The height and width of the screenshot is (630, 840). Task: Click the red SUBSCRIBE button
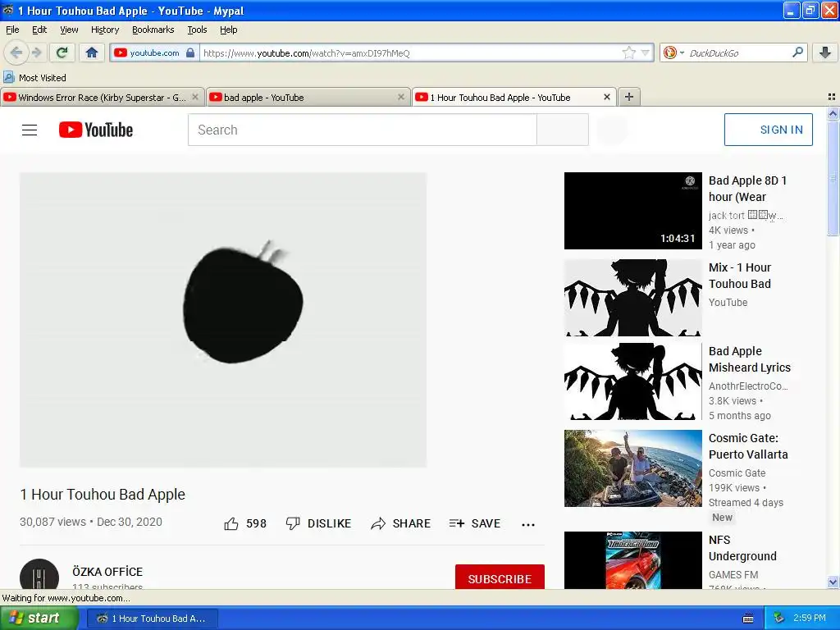pyautogui.click(x=500, y=577)
